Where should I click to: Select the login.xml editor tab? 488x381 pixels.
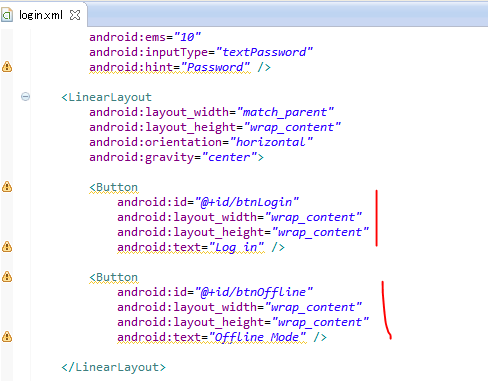point(41,15)
